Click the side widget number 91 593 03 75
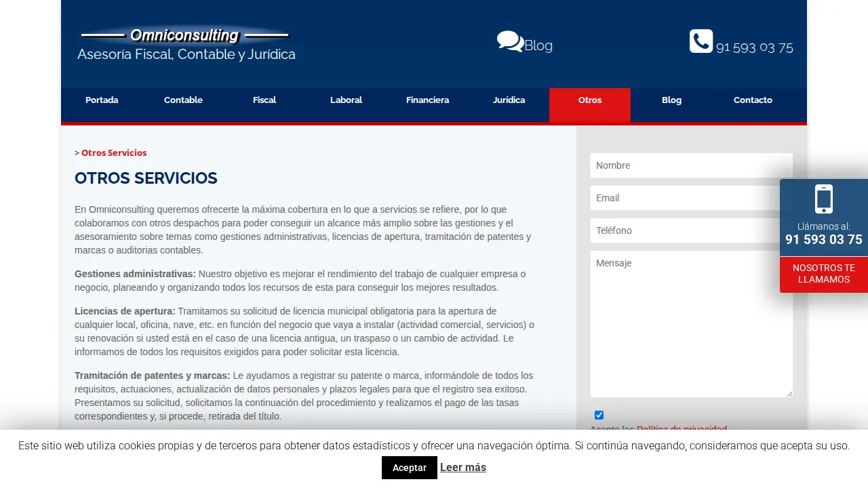Viewport: 868px width, 488px height. 824,239
